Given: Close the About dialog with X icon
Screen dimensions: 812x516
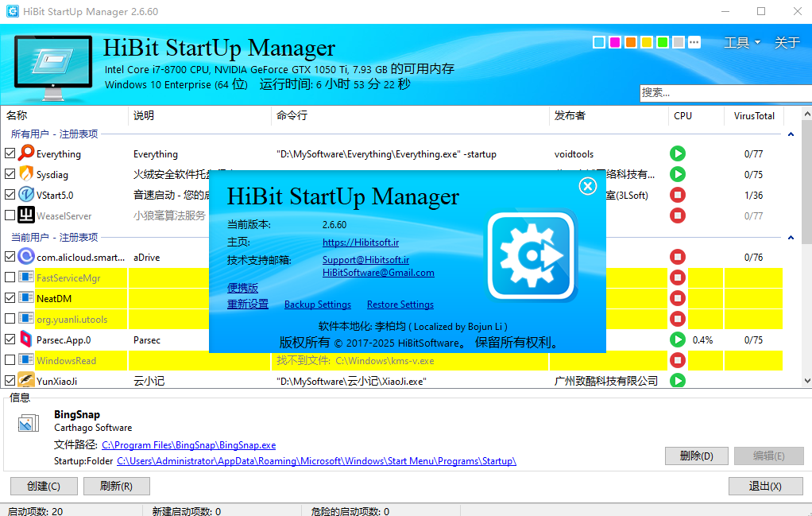Looking at the screenshot, I should (587, 186).
